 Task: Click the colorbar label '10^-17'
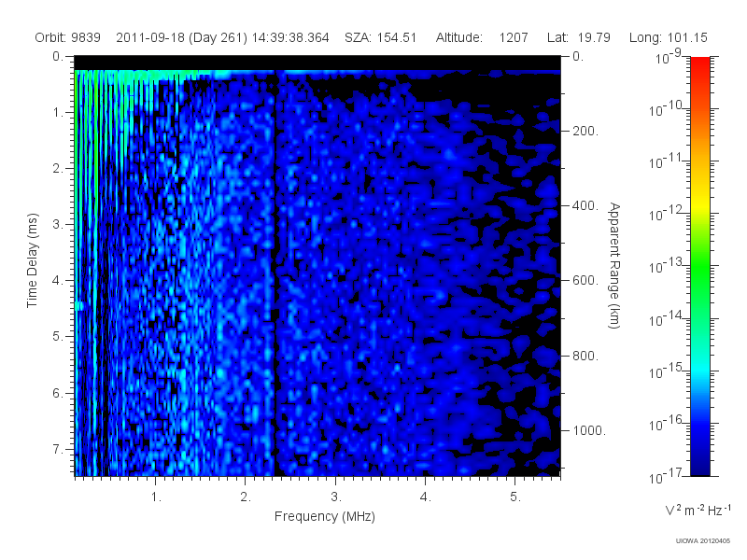(x=667, y=476)
